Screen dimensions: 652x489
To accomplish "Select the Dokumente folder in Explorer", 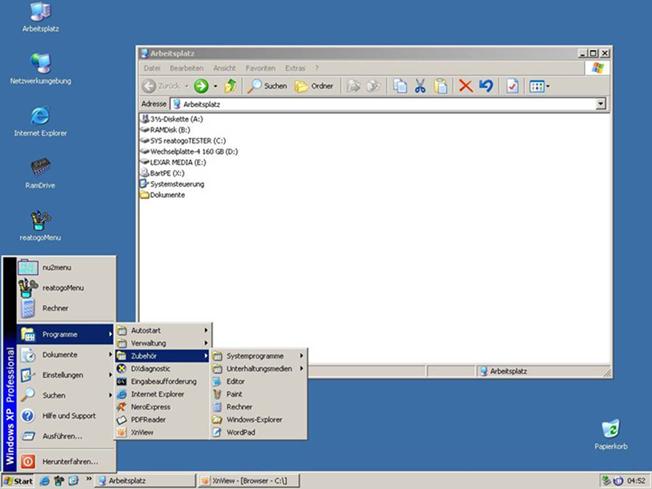I will [x=163, y=195].
